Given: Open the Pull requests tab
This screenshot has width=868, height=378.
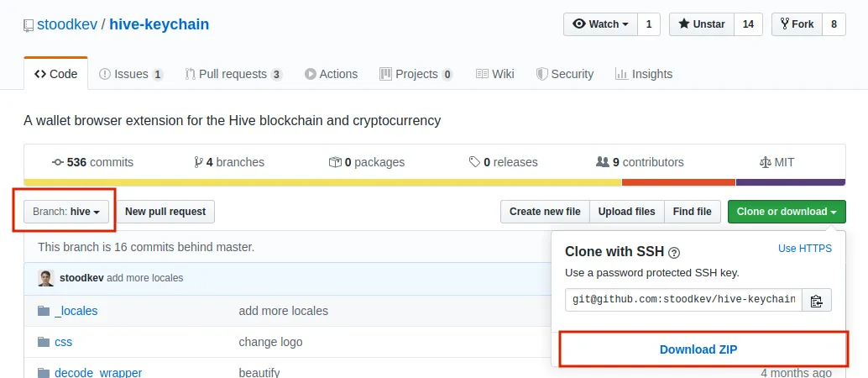Looking at the screenshot, I should tap(233, 74).
